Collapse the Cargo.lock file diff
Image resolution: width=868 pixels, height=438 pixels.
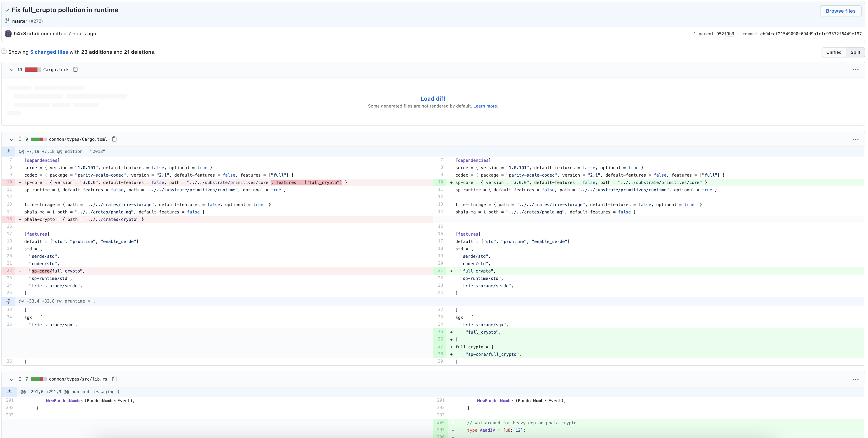click(x=11, y=70)
